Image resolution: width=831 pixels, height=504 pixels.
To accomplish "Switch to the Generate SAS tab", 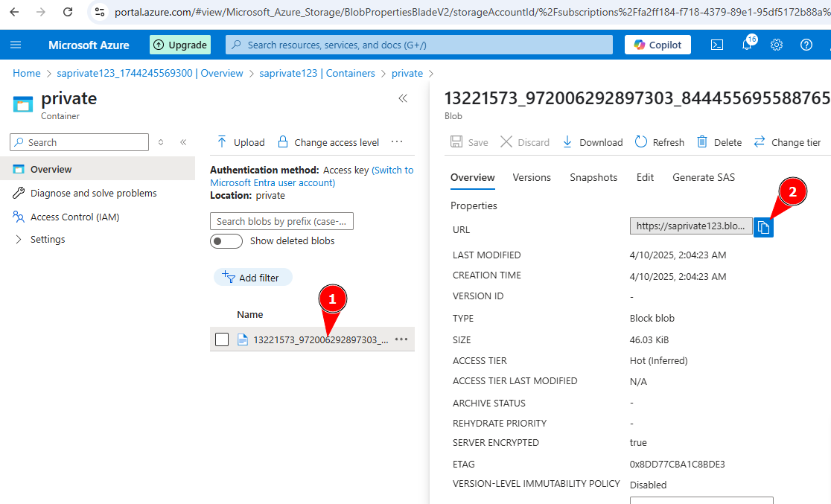I will coord(704,177).
